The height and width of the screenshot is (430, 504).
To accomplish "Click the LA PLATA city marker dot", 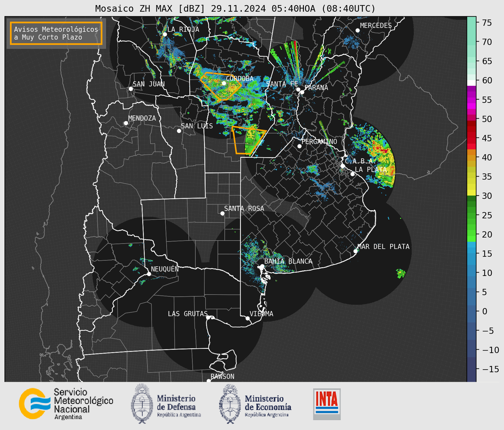I will [353, 174].
